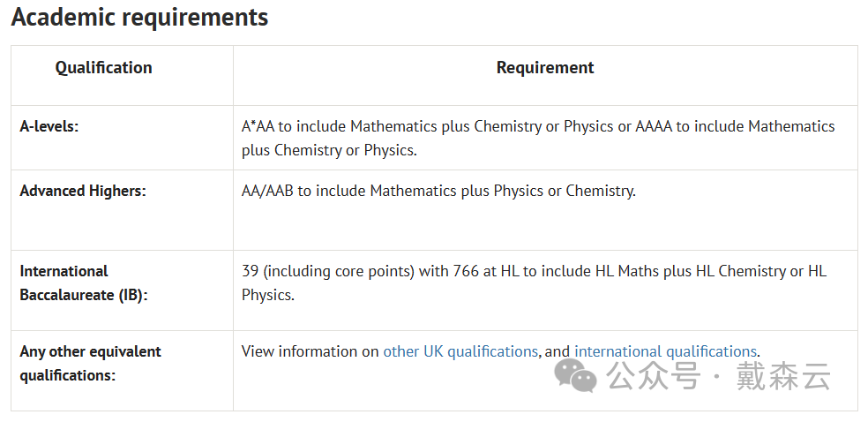
Task: Click the 'A*AA' grade text
Action: click(x=258, y=127)
